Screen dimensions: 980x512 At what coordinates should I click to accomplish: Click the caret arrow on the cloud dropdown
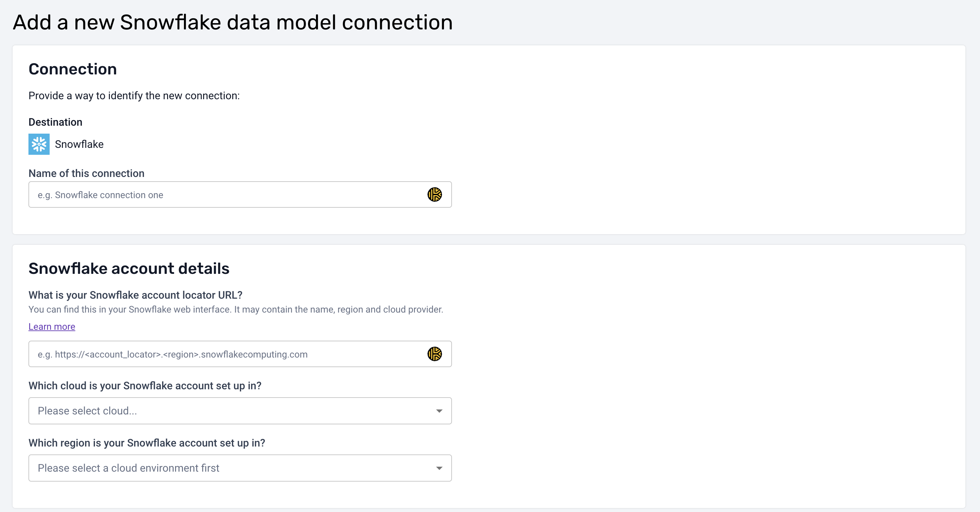coord(439,411)
